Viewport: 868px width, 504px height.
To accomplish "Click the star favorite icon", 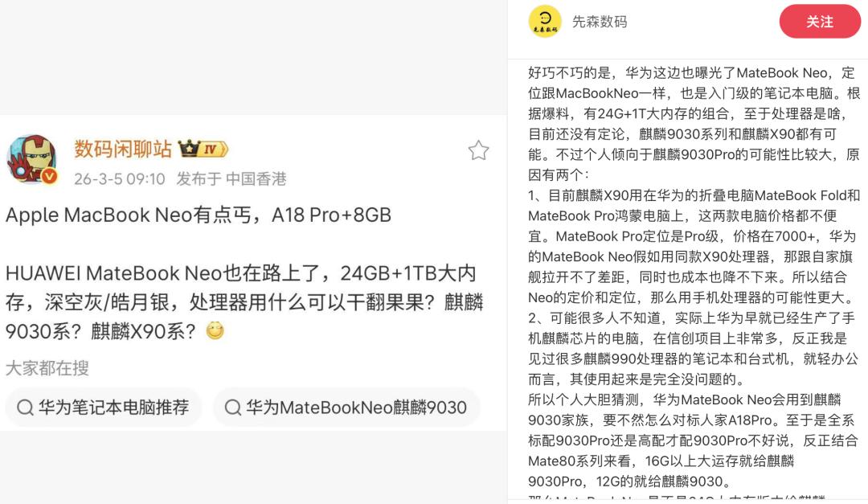I will tap(478, 150).
